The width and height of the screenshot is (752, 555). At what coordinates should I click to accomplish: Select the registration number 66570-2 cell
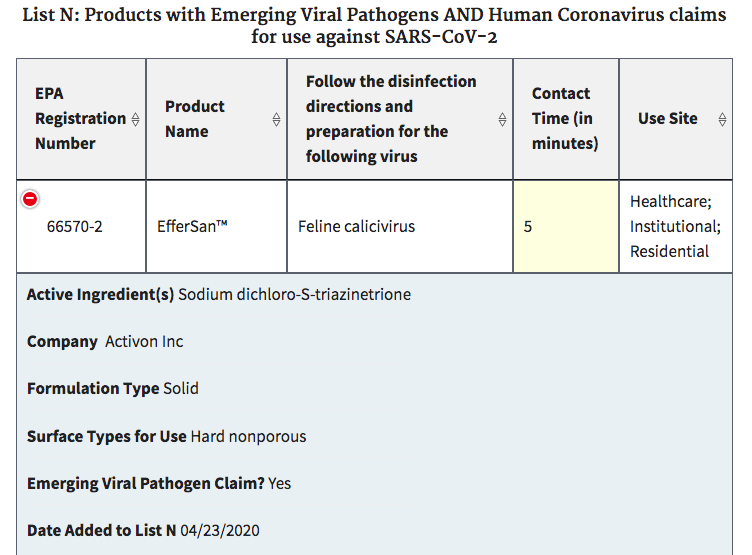pyautogui.click(x=75, y=227)
